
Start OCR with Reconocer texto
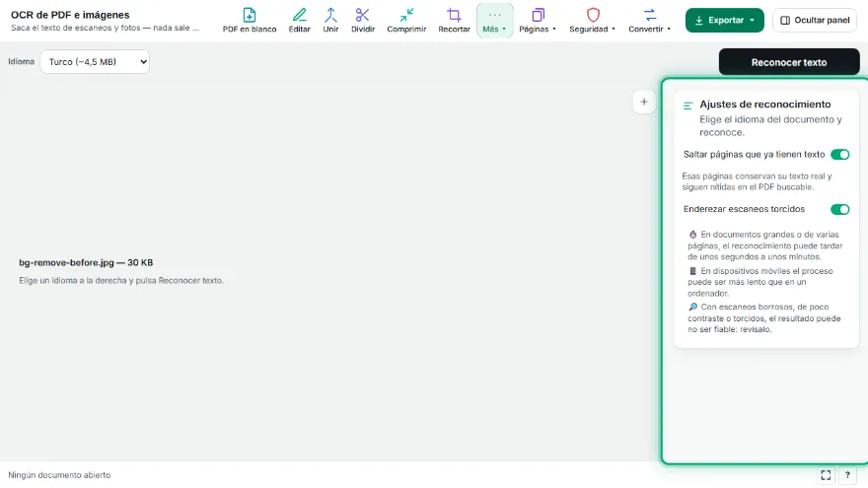(789, 62)
